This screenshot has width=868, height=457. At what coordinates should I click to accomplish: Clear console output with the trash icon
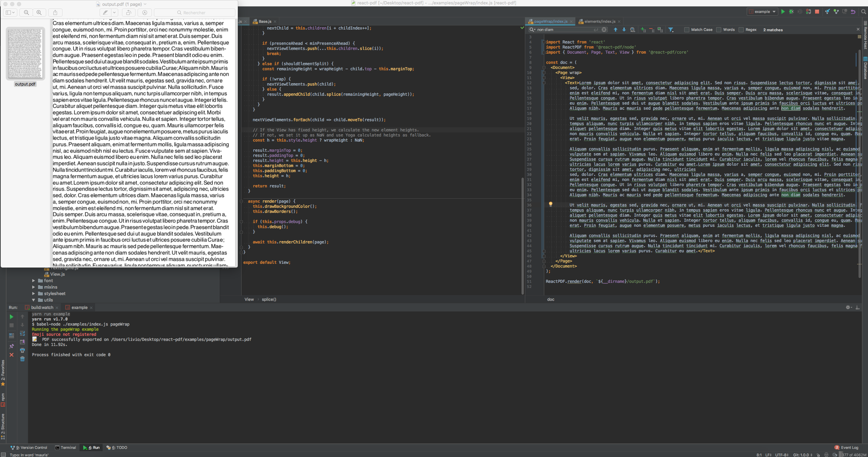click(x=22, y=359)
